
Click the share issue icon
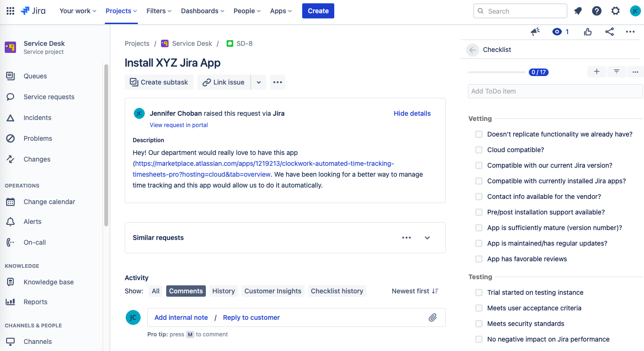610,32
